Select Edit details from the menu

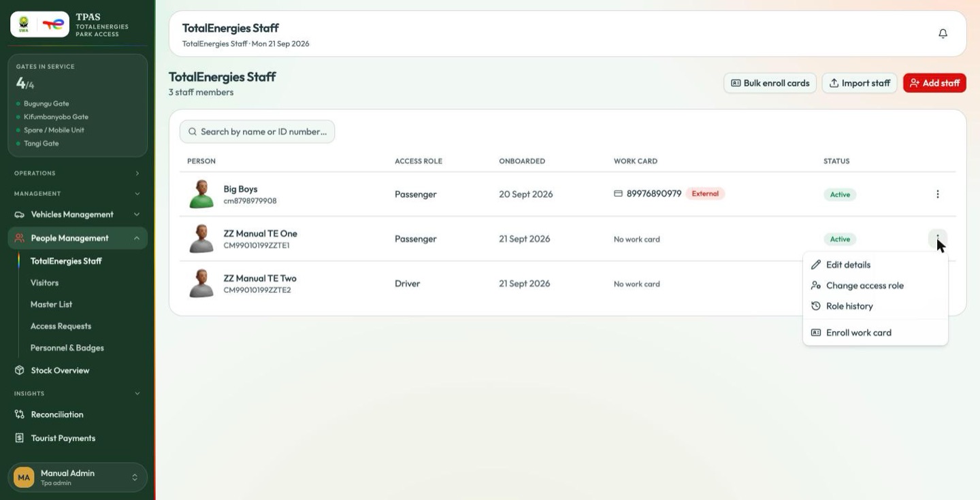click(x=875, y=265)
